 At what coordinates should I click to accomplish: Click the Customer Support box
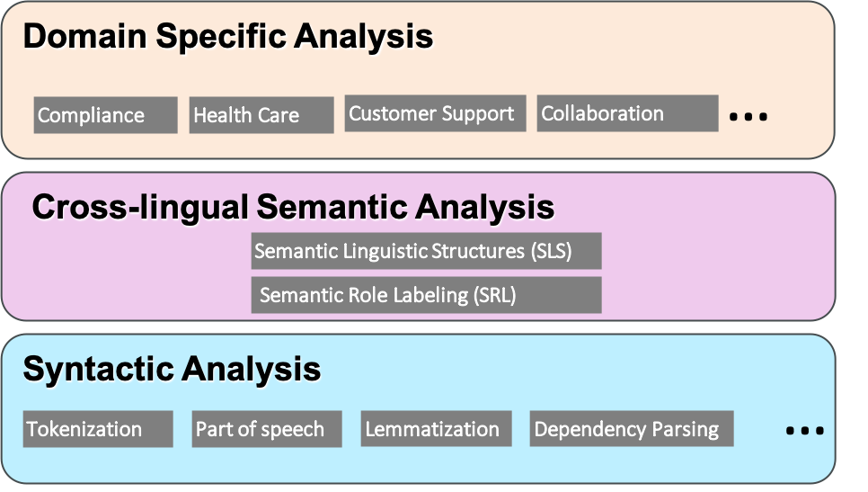(435, 113)
